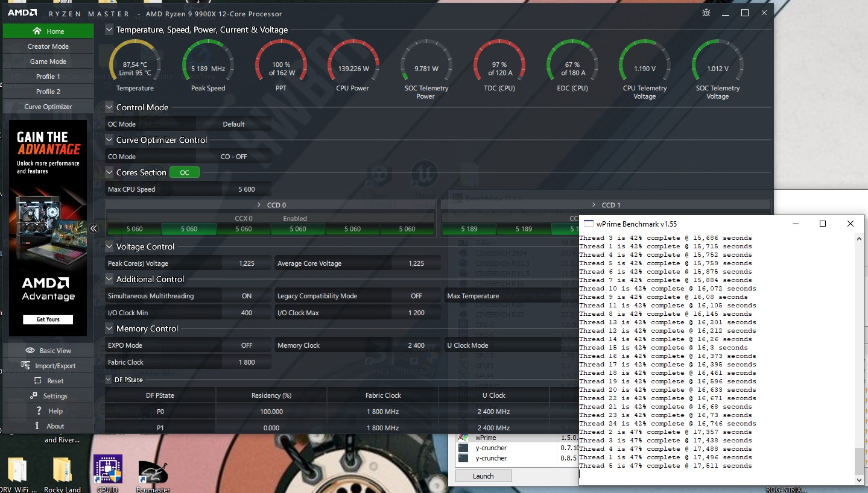Viewport: 868px width, 493px height.
Task: Click Get Yours in the AMD Advantage ad
Action: pos(48,319)
